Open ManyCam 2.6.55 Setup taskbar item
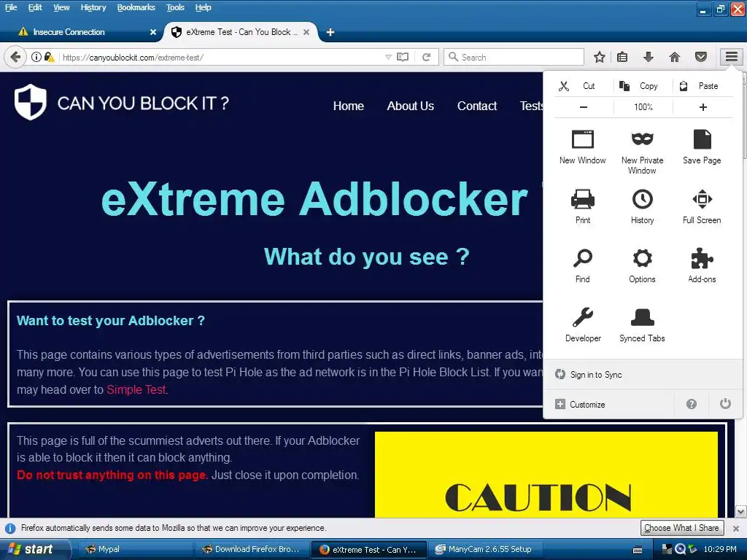The height and width of the screenshot is (560, 747). pyautogui.click(x=485, y=549)
